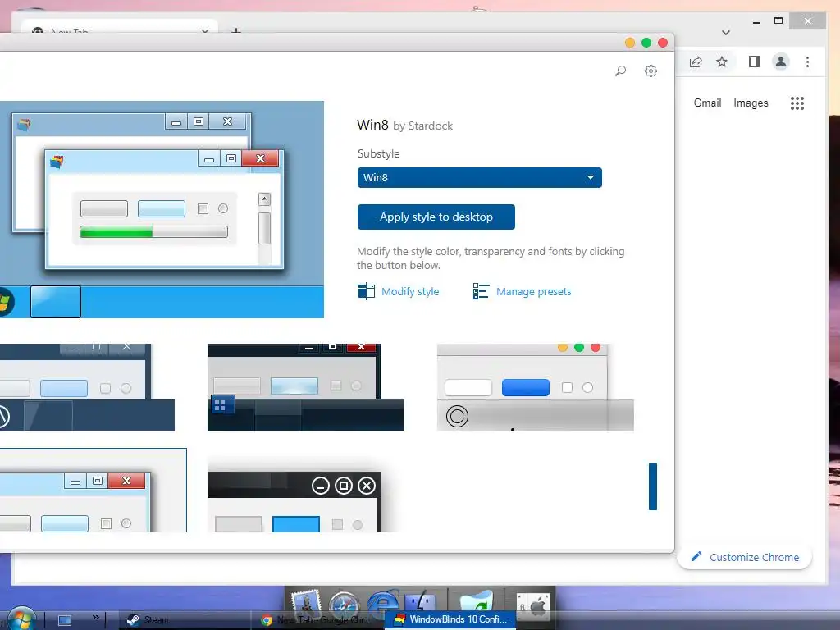This screenshot has width=840, height=630.
Task: Select the dark Windows-logo style thumbnail
Action: pyautogui.click(x=305, y=387)
